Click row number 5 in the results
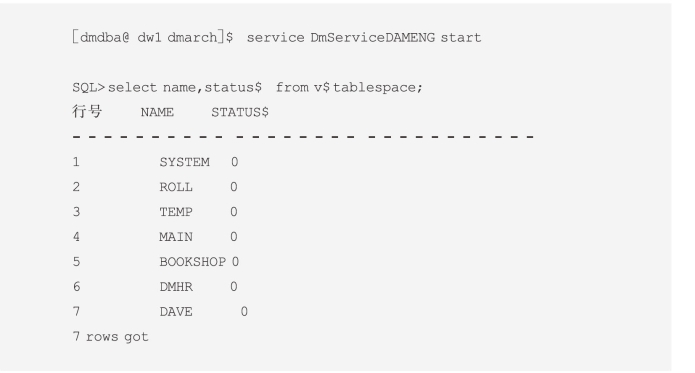This screenshot has width=695, height=373. click(76, 262)
